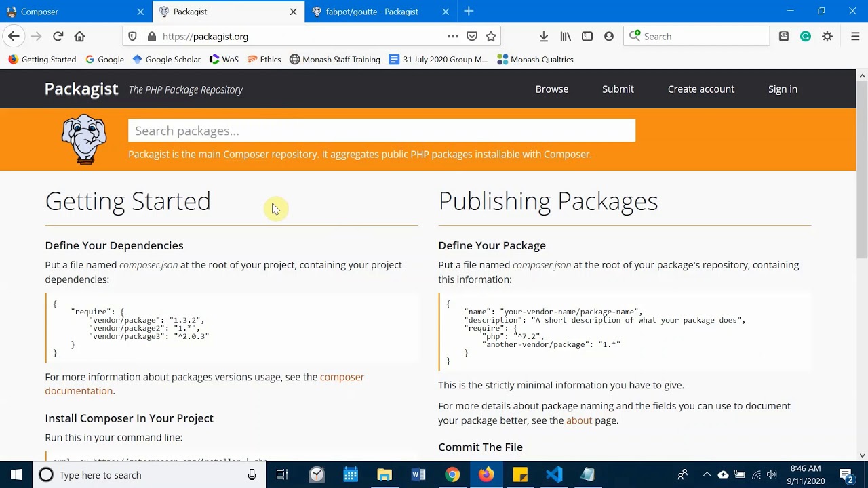Open the composer documentation link
868x488 pixels.
[204, 384]
